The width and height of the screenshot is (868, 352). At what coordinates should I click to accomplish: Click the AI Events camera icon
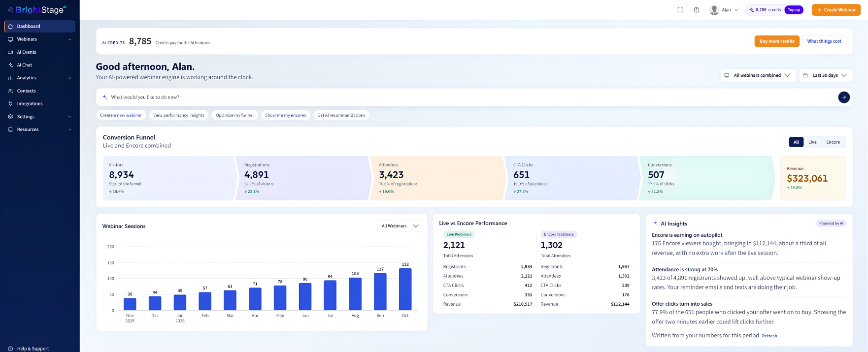pos(10,52)
